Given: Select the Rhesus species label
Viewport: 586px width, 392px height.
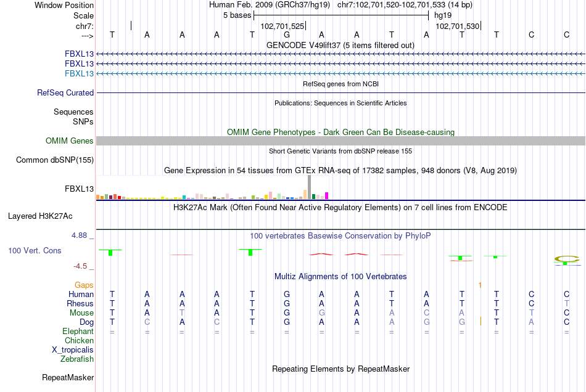Looking at the screenshot, I should coord(80,303).
